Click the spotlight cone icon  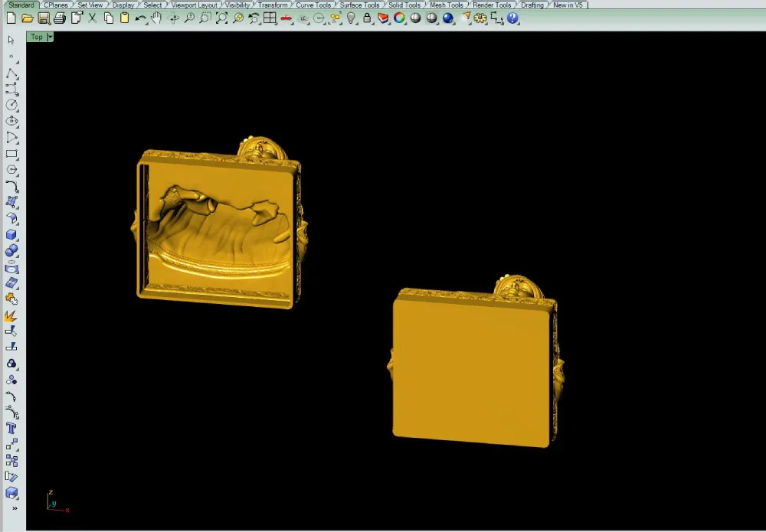point(465,18)
